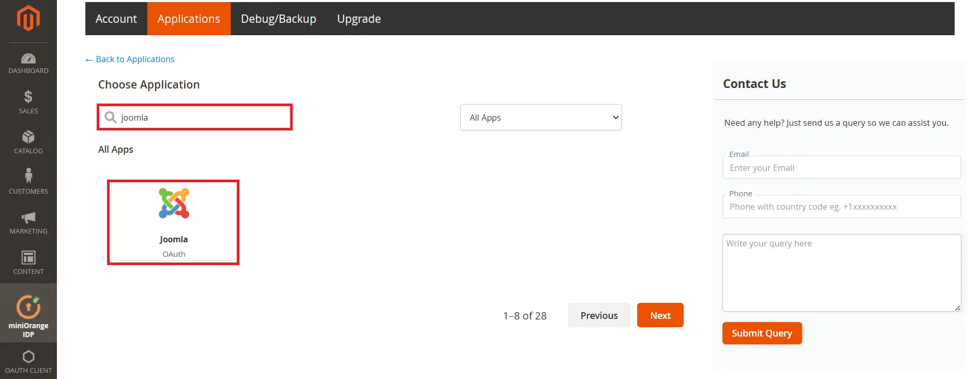Click the Write your query textarea

click(841, 273)
